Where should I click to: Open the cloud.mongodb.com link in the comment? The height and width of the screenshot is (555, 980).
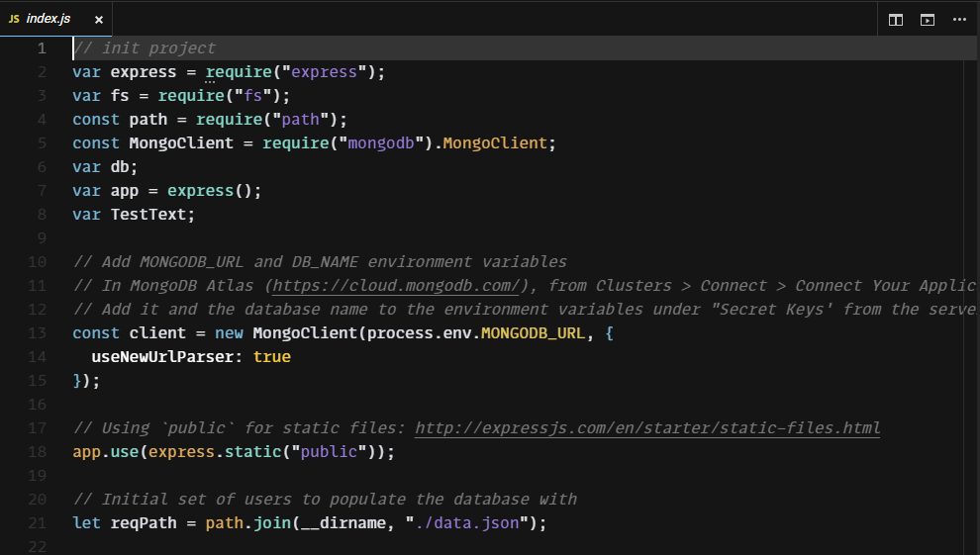[x=396, y=285]
